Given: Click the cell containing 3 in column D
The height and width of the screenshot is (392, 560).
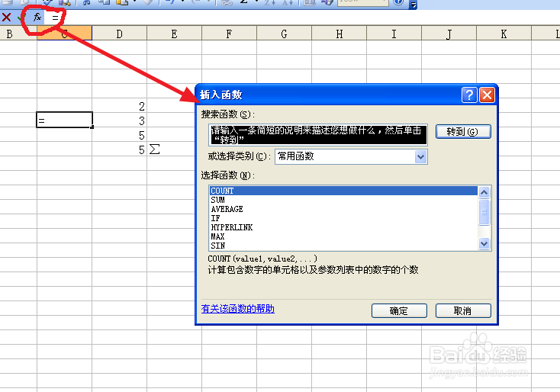Looking at the screenshot, I should coord(119,120).
